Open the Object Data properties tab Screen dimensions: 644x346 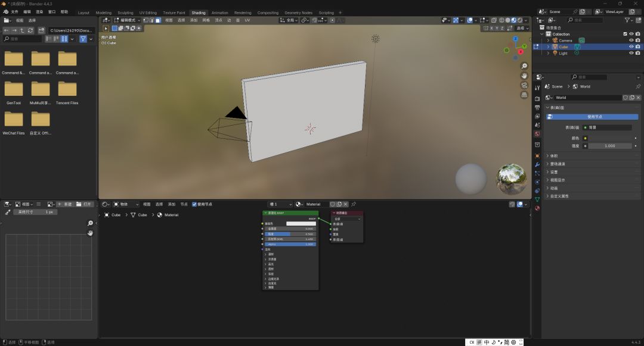tap(537, 199)
